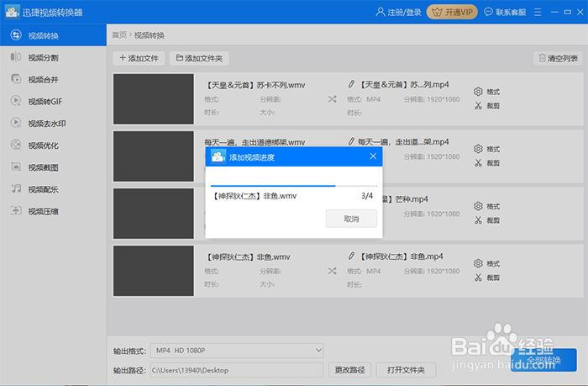Open the hamburger menu in title bar
Viewport: 588px width, 386px height.
coord(538,13)
